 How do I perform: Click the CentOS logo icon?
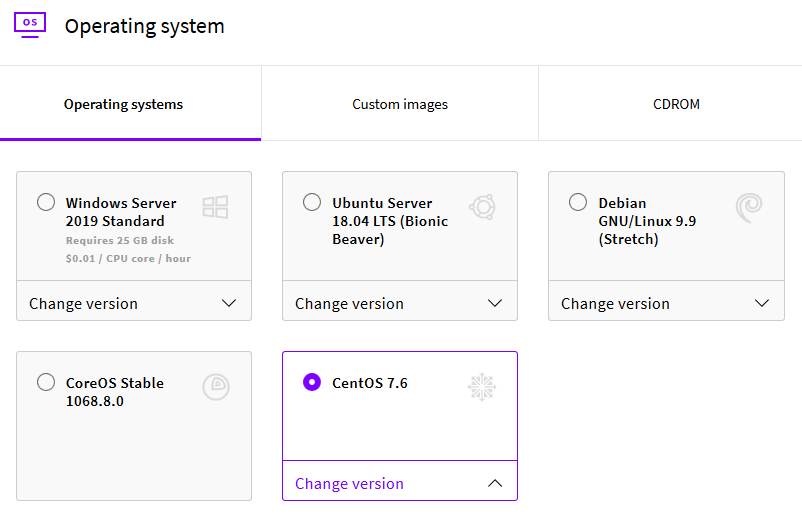[482, 387]
